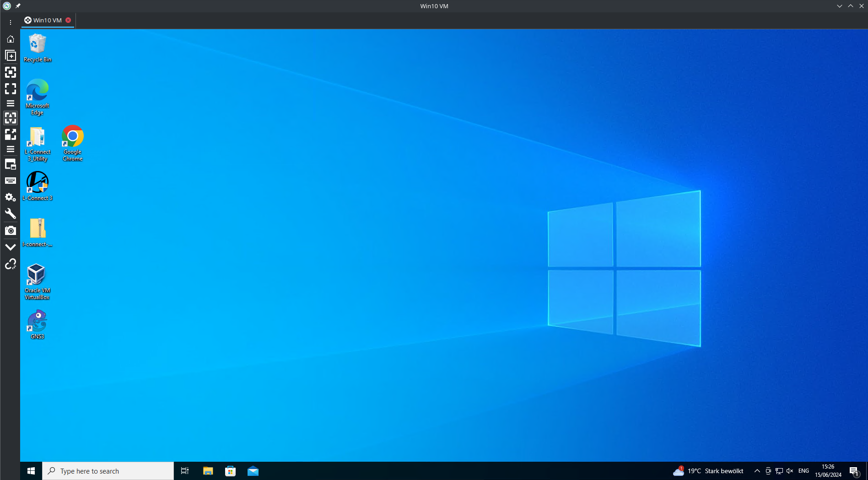Open network status from the tray icon
This screenshot has height=480, width=868.
[779, 471]
